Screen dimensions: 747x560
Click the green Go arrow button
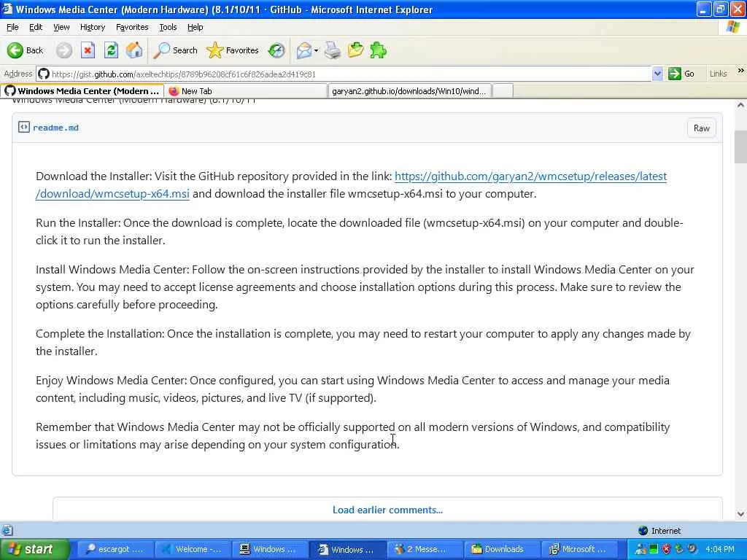point(681,74)
